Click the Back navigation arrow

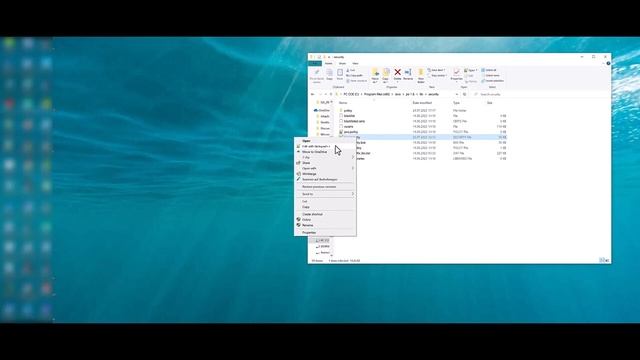tap(313, 94)
